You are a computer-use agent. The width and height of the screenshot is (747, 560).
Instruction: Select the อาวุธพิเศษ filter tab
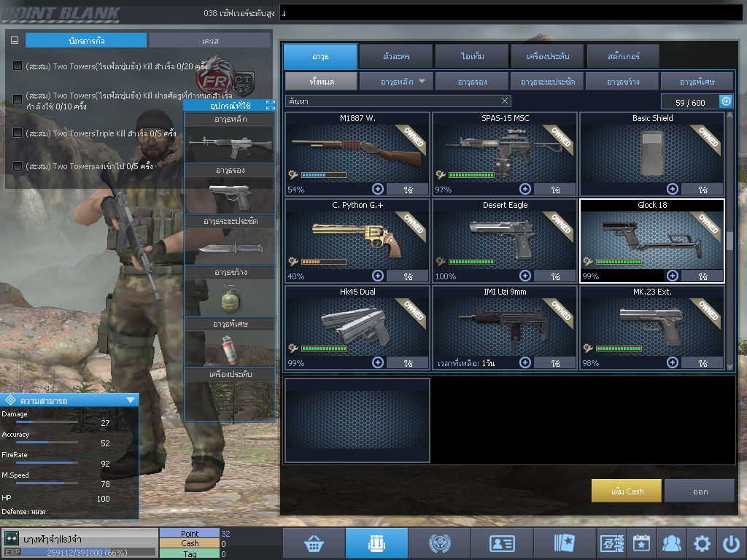coord(697,82)
